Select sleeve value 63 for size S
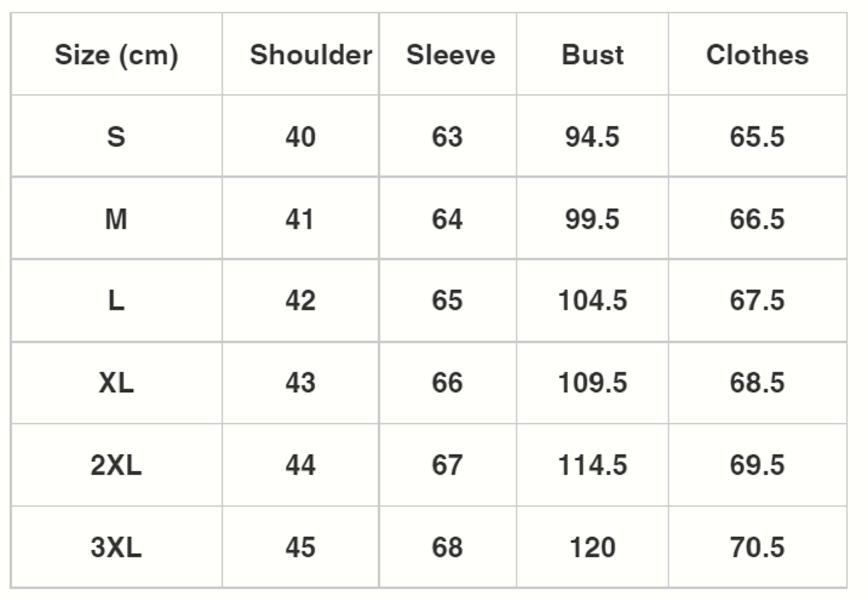 [448, 136]
